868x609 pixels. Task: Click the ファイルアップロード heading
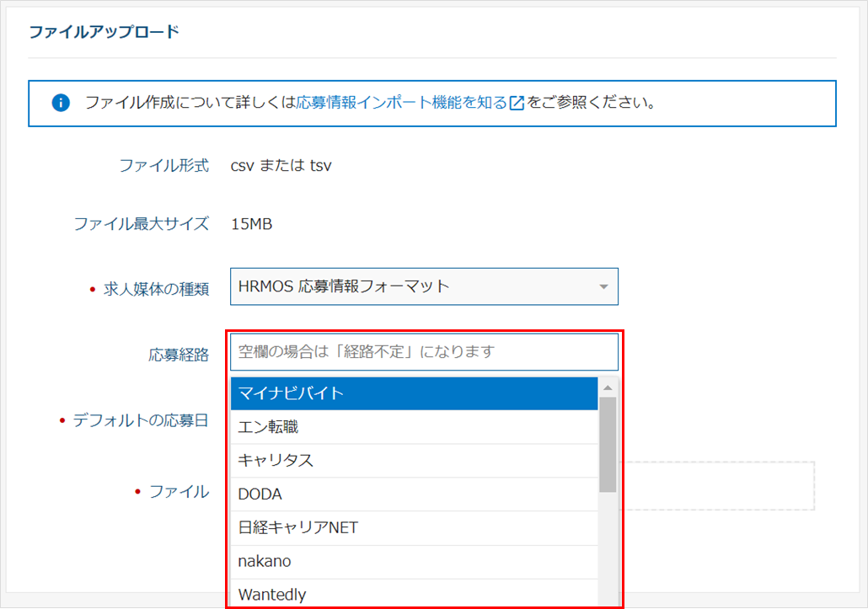pos(104,31)
